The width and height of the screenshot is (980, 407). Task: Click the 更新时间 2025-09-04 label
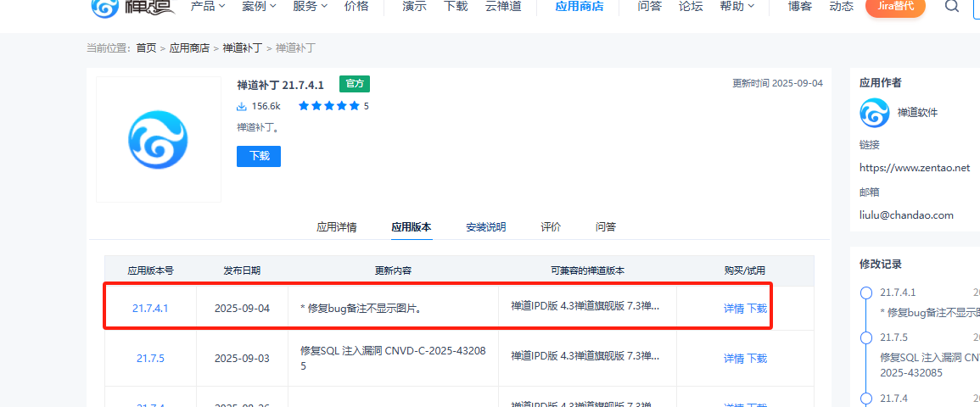point(777,83)
